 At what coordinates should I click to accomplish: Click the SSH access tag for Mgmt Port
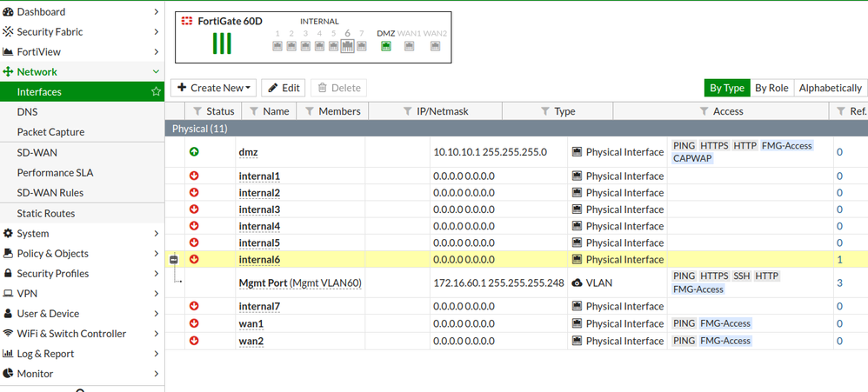[x=742, y=276]
